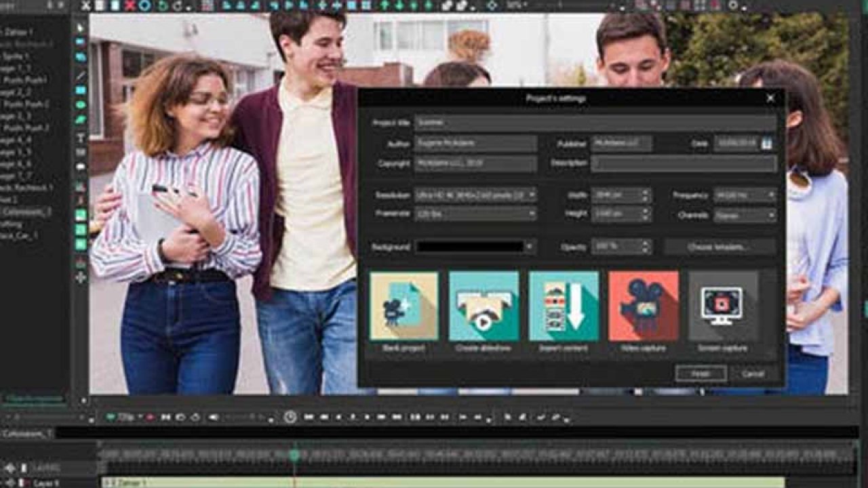Image resolution: width=868 pixels, height=488 pixels.
Task: Click the Undo arrow icon
Action: tap(163, 5)
